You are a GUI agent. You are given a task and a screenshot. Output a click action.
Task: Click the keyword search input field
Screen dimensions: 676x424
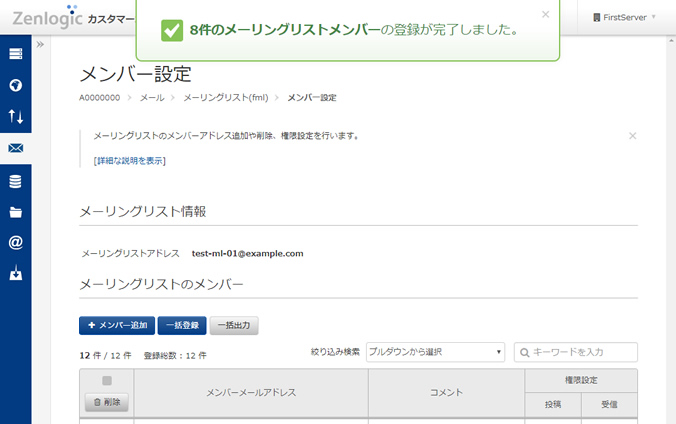point(582,352)
